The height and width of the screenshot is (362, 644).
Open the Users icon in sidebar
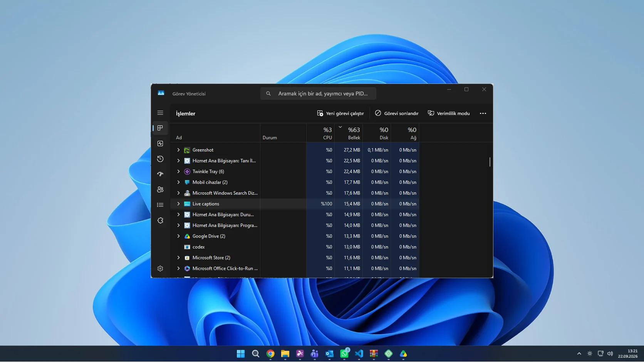click(160, 190)
